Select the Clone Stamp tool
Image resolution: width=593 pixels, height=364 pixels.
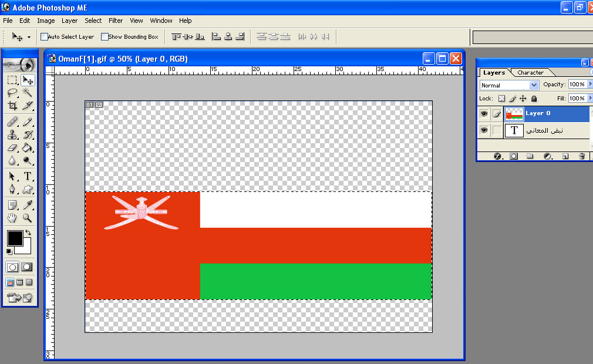coord(12,134)
